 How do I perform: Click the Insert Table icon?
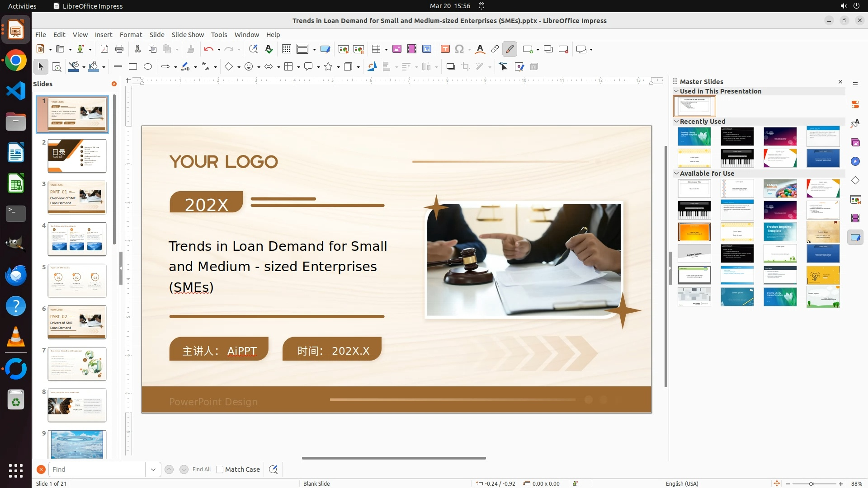pyautogui.click(x=376, y=49)
